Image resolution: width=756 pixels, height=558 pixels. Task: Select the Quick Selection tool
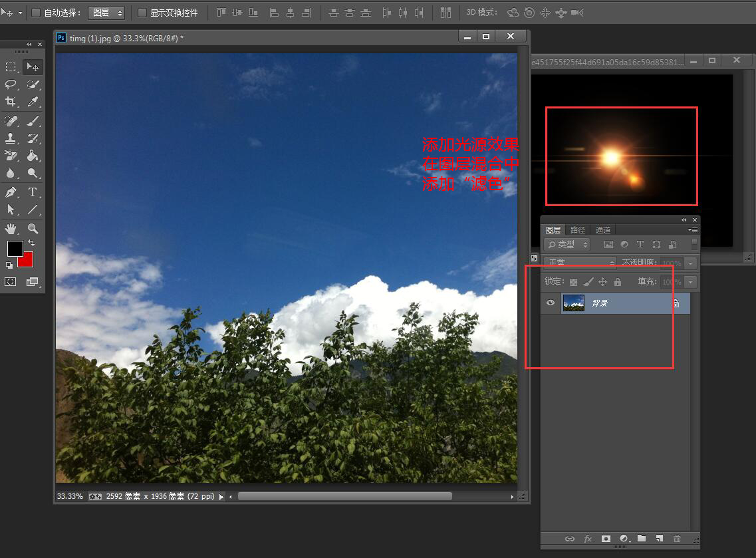[x=33, y=85]
